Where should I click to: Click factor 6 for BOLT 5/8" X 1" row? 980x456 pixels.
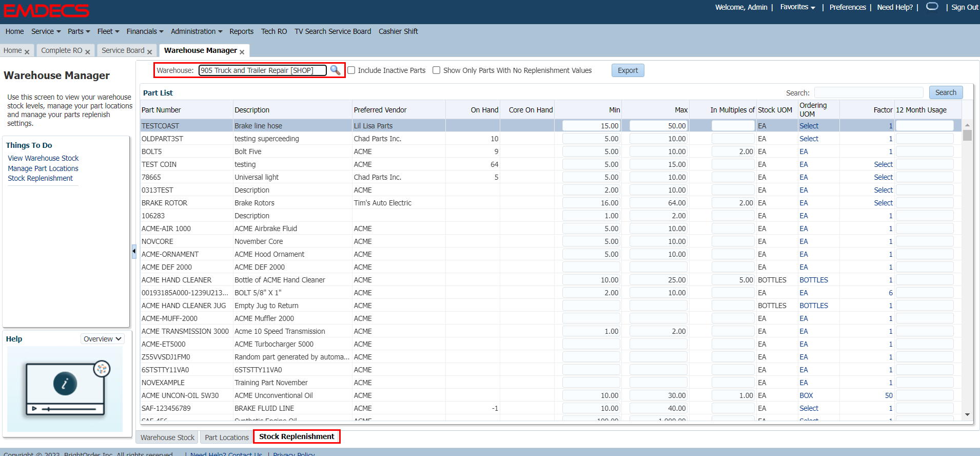click(891, 293)
